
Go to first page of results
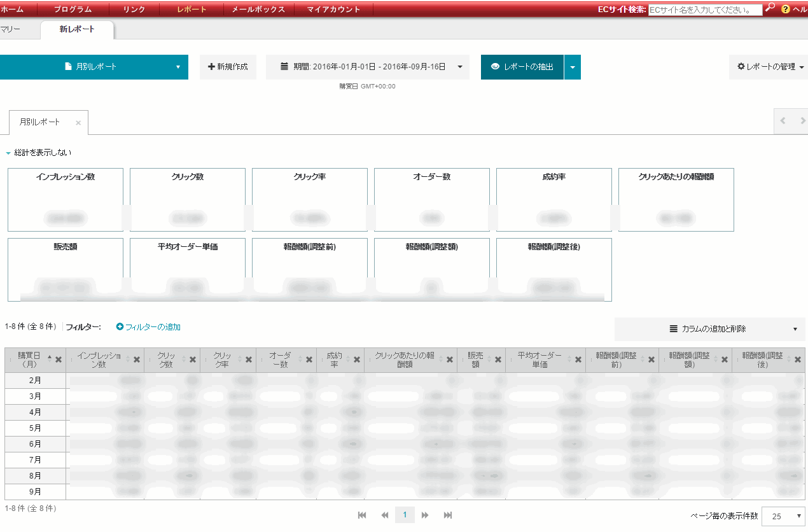point(362,515)
